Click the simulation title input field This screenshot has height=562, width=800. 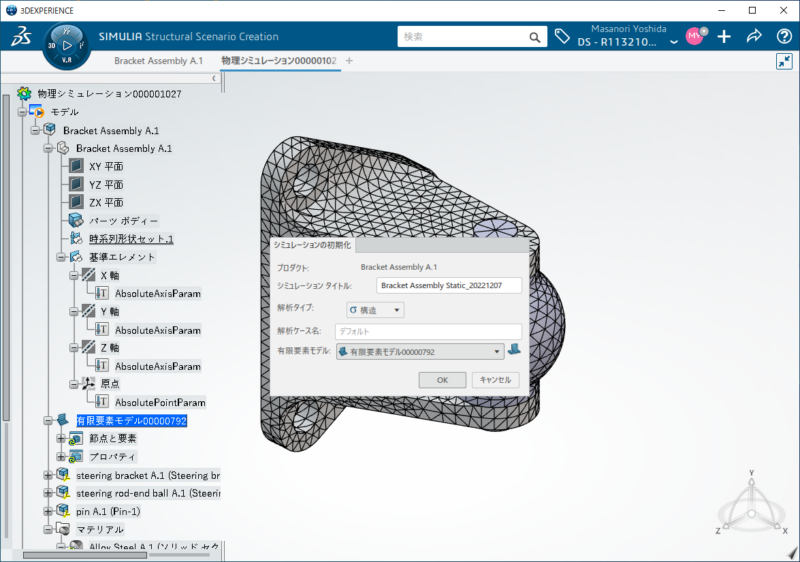pyautogui.click(x=449, y=285)
